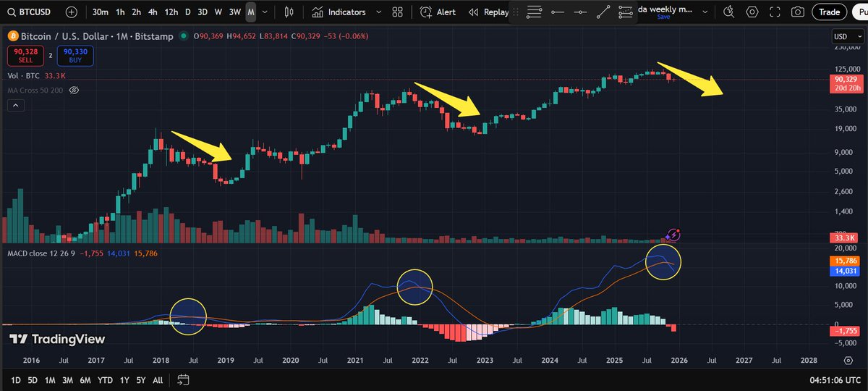Click the blue 14,031 MACD value label
The height and width of the screenshot is (391, 868).
pos(846,271)
